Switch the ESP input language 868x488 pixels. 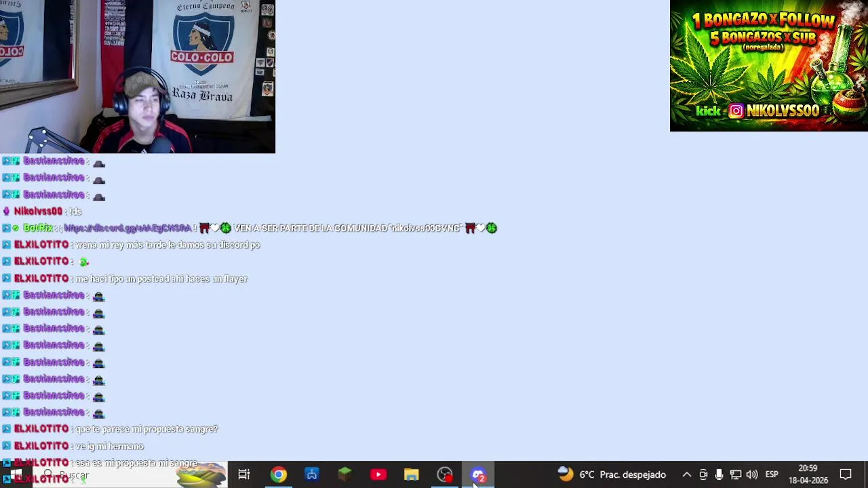click(772, 474)
